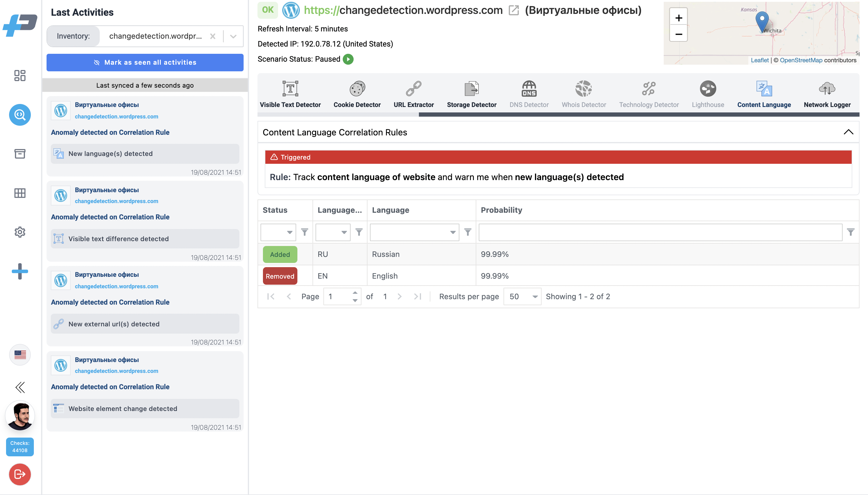Screen dimensions: 868x495
Task: Switch to the Network Logger tab
Action: pos(827,95)
